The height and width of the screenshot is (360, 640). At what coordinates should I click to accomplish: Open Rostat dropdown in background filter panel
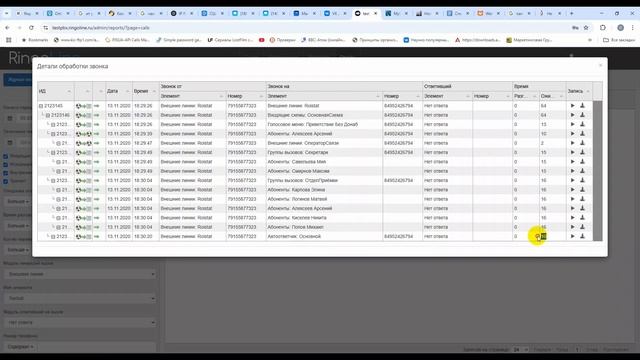point(80,298)
